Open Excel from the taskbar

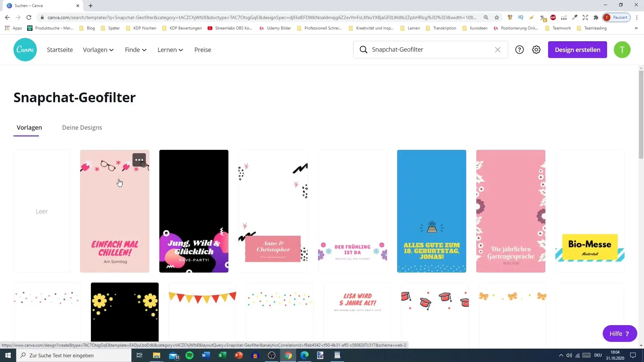(222, 355)
